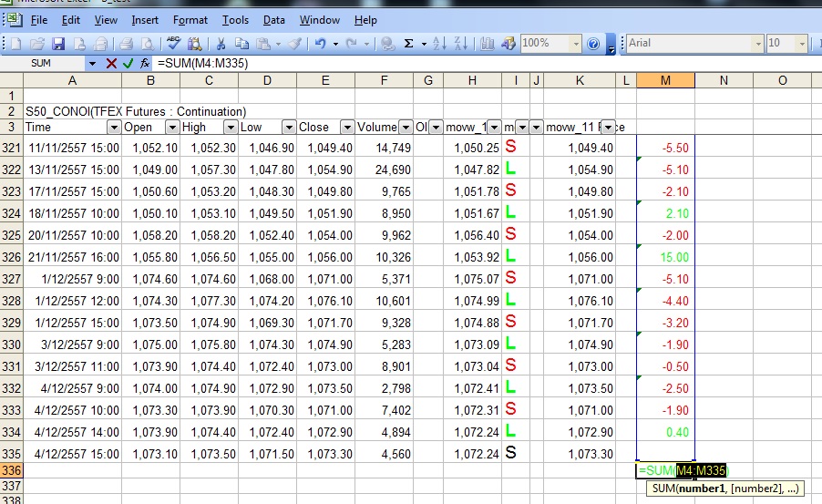Open Print Preview from the toolbar
The image size is (822, 504).
[149, 44]
